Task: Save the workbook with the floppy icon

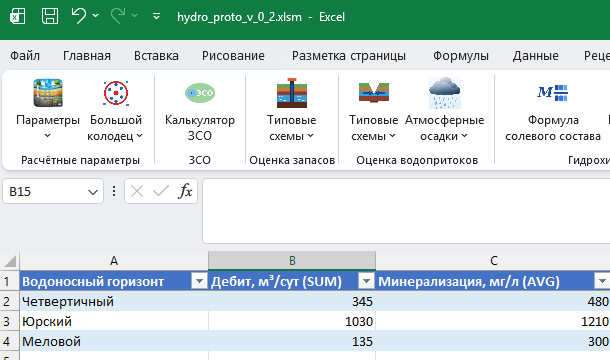Action: coord(50,16)
